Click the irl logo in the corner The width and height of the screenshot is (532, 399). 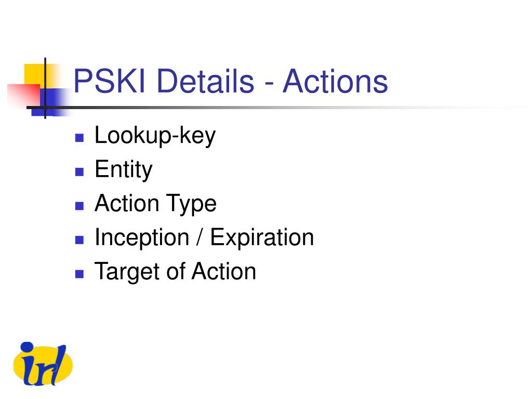[x=43, y=364]
